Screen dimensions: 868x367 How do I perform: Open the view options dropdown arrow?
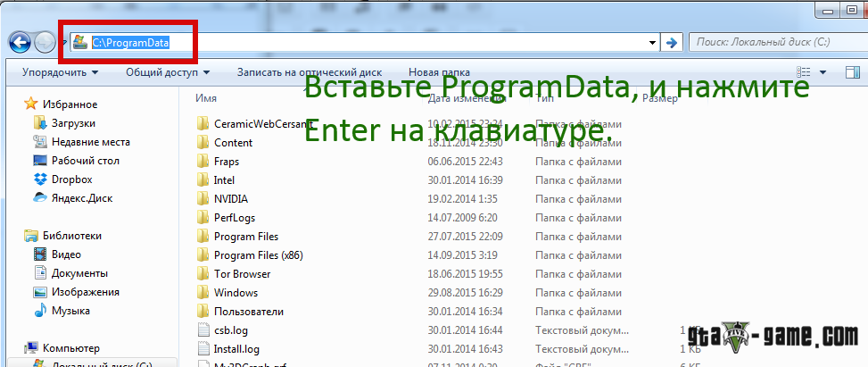click(822, 72)
